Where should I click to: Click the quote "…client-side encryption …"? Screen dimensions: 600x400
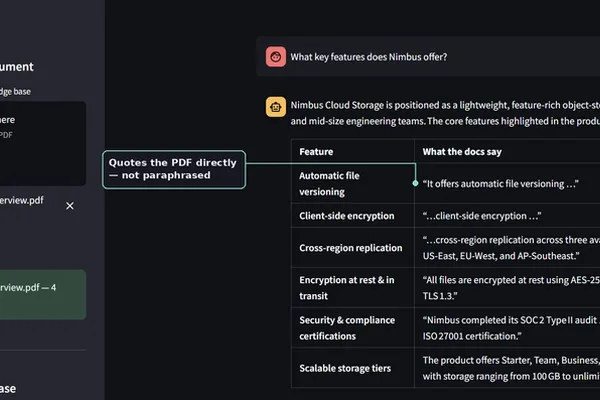[x=482, y=216]
